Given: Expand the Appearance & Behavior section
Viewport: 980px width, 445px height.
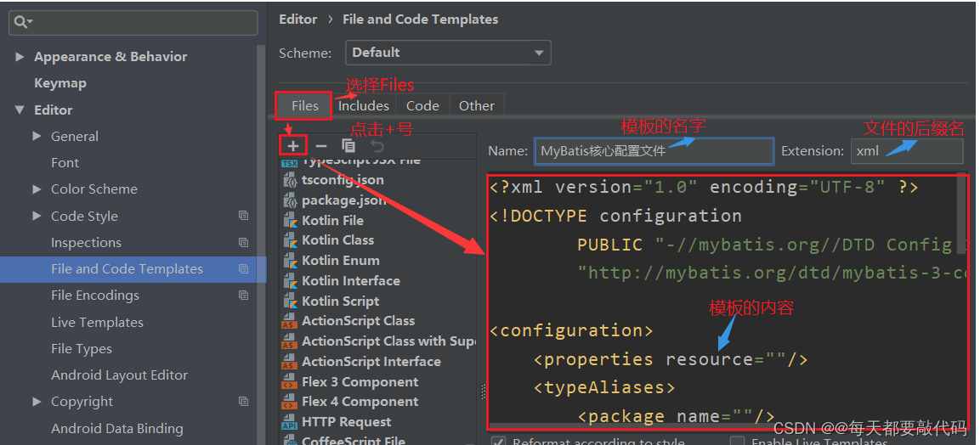Looking at the screenshot, I should point(20,57).
